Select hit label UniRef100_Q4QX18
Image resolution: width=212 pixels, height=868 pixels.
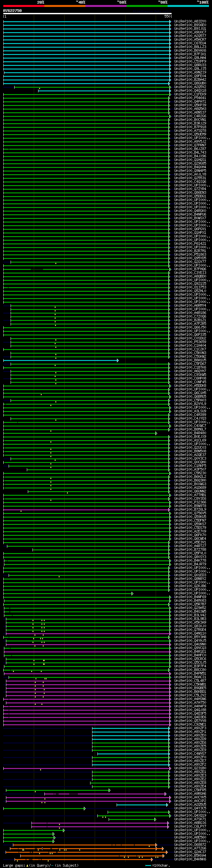[x=190, y=91]
